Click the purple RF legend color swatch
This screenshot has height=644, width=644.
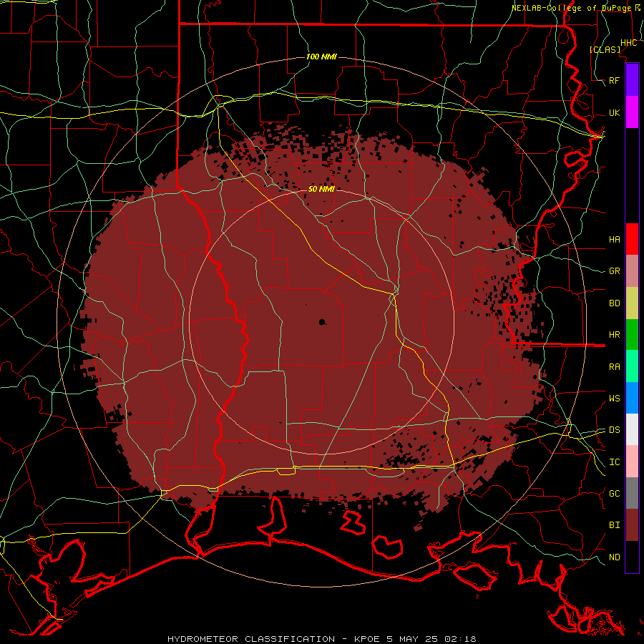632,80
